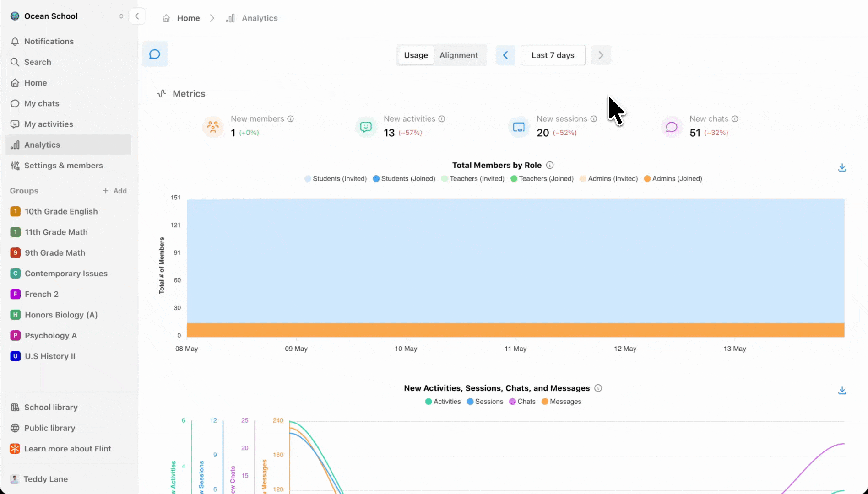868x494 pixels.
Task: Toggle Students (Joined) legend series
Action: [404, 179]
